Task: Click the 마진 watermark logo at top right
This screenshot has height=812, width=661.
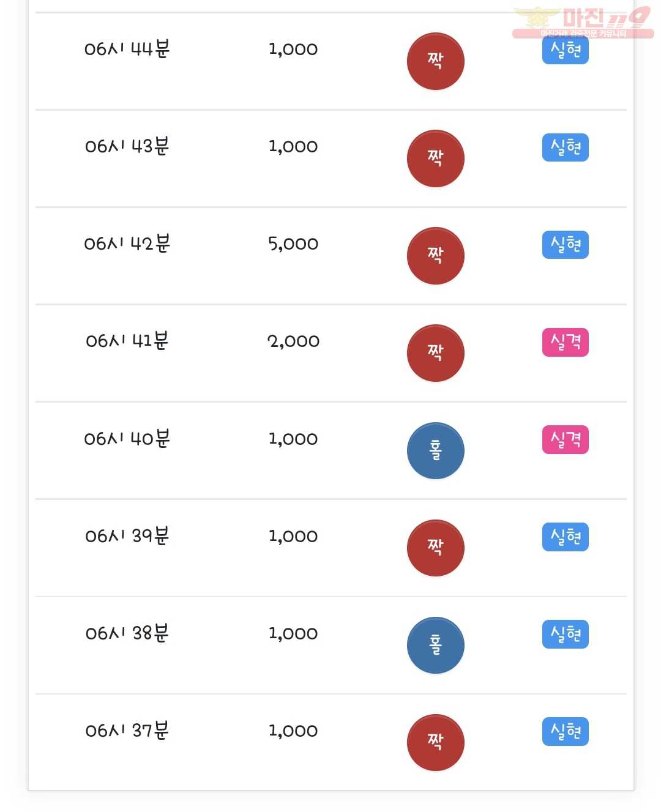Action: [x=583, y=22]
